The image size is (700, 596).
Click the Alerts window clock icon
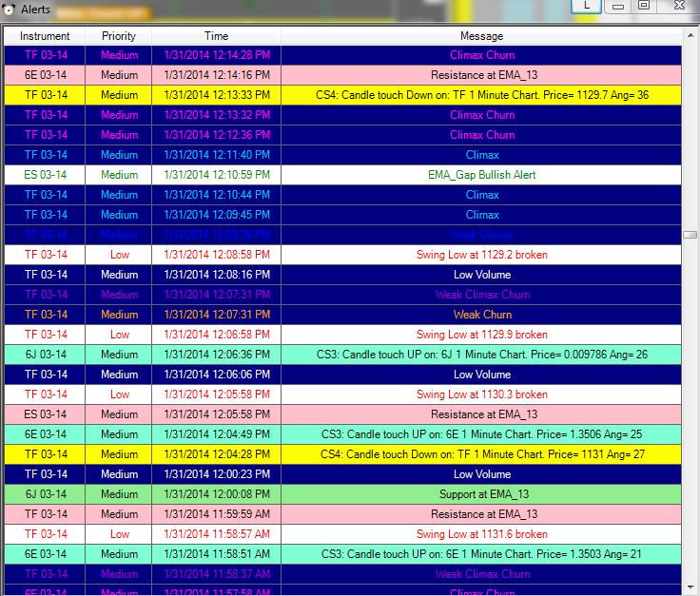coord(9,9)
